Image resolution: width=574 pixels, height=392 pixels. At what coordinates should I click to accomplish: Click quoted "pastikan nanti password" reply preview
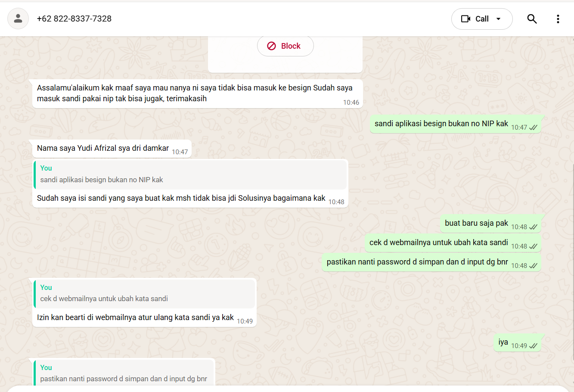tap(124, 373)
